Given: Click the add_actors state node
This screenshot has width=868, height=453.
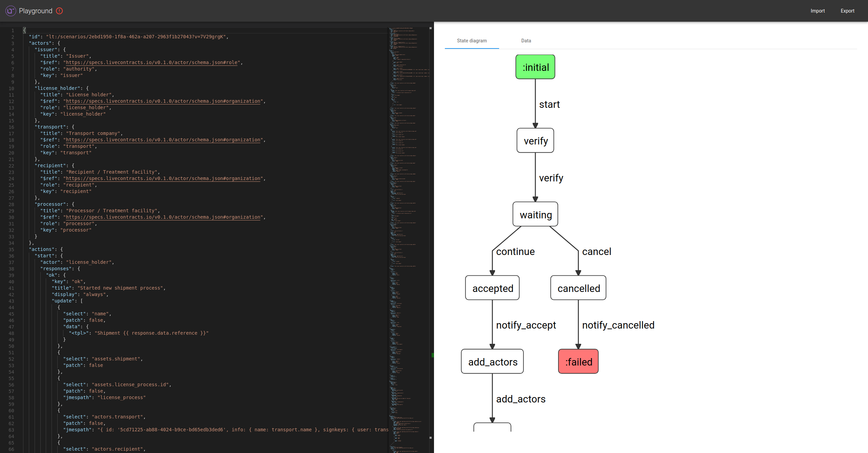Looking at the screenshot, I should click(x=492, y=361).
